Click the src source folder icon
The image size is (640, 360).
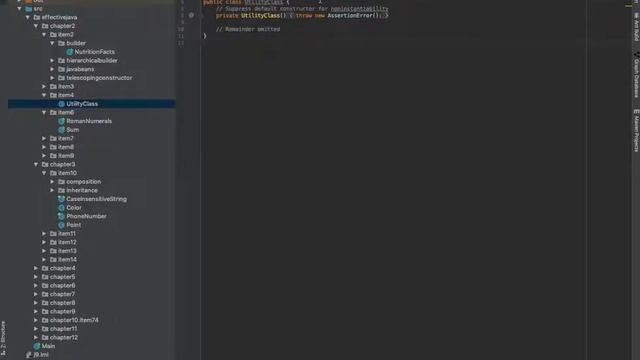coord(29,9)
